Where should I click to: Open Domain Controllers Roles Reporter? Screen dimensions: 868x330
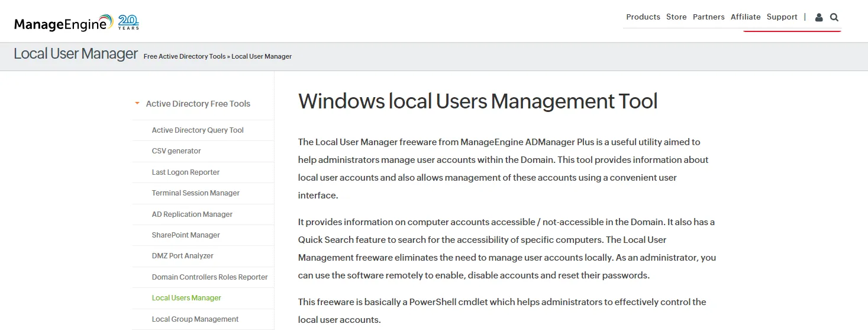[210, 277]
